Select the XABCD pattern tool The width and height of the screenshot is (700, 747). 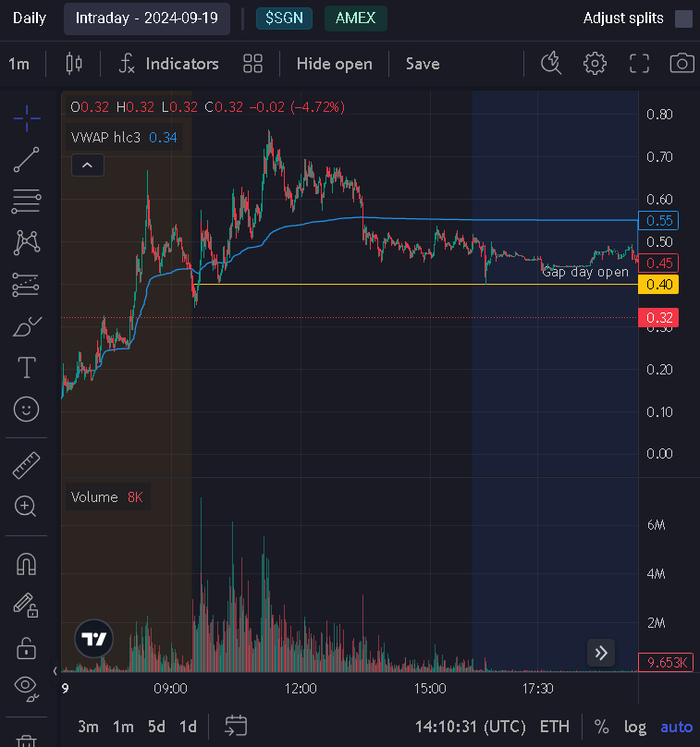point(27,242)
